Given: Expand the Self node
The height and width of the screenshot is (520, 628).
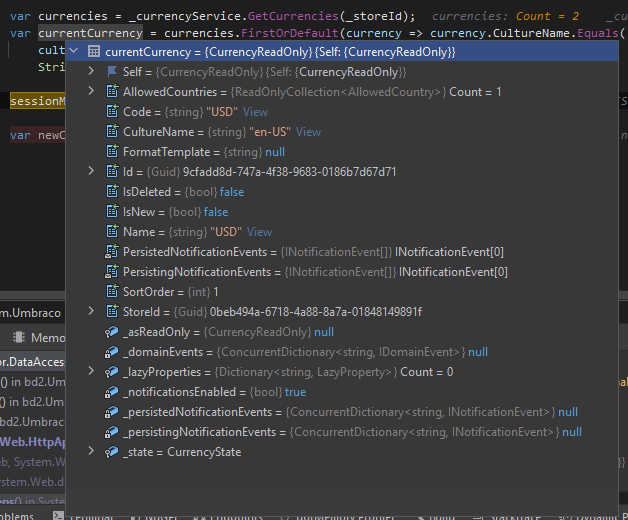Looking at the screenshot, I should click(x=91, y=71).
